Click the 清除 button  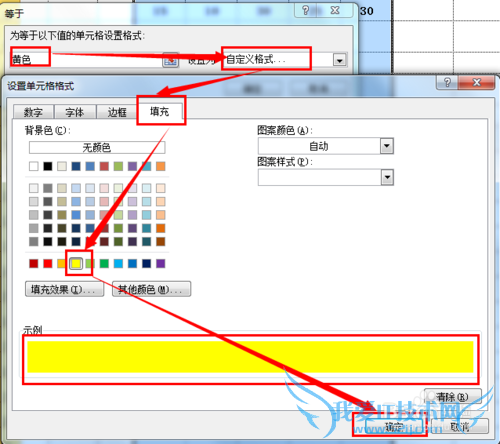click(x=453, y=397)
